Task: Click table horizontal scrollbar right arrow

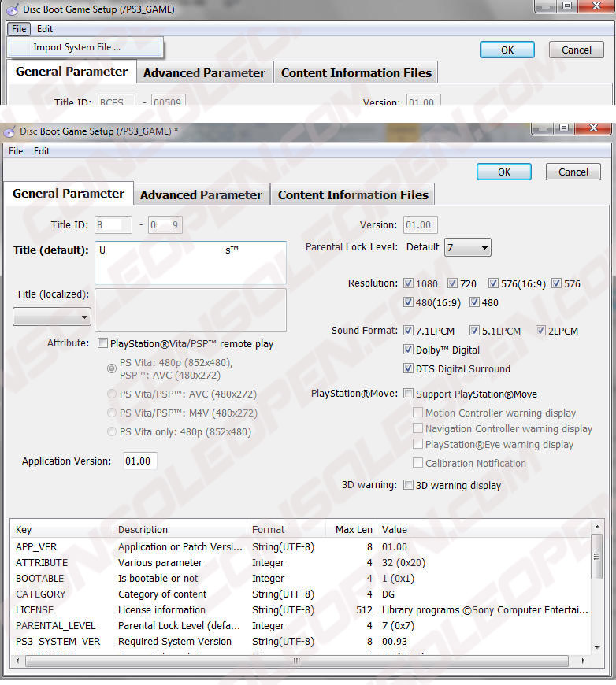Action: [583, 661]
